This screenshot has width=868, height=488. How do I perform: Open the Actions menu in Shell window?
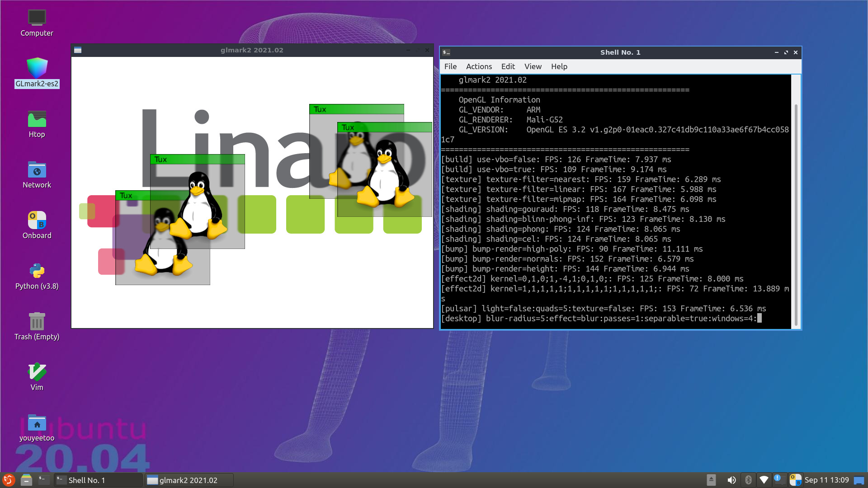click(479, 66)
